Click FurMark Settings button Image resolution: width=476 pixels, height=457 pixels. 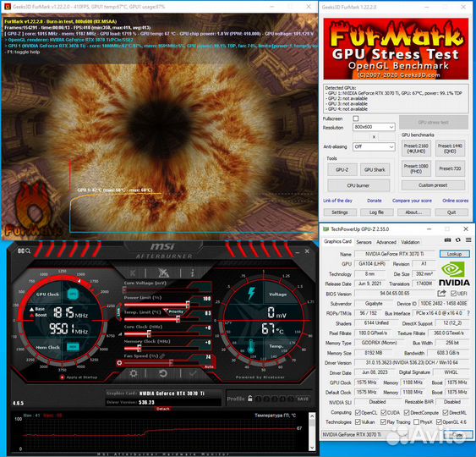(340, 212)
